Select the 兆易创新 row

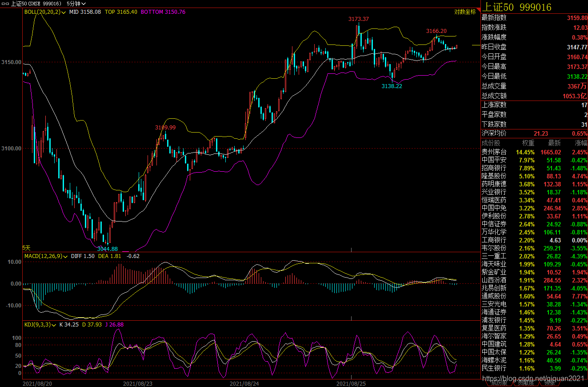pos(535,288)
